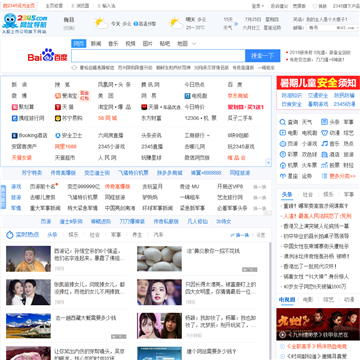The height and width of the screenshot is (360, 360).
Task: Focus the email account input field
Action: click(x=322, y=28)
